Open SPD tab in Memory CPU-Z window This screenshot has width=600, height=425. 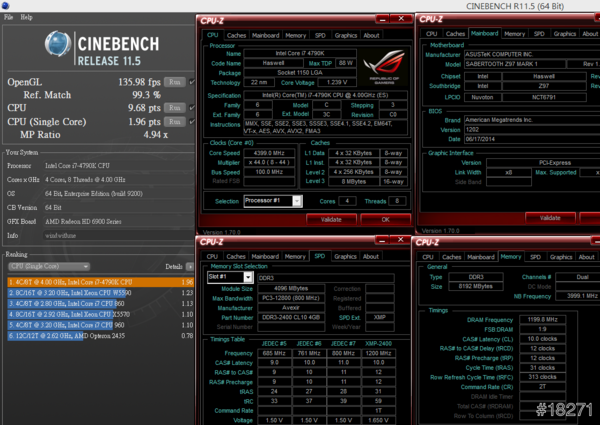[x=535, y=257]
